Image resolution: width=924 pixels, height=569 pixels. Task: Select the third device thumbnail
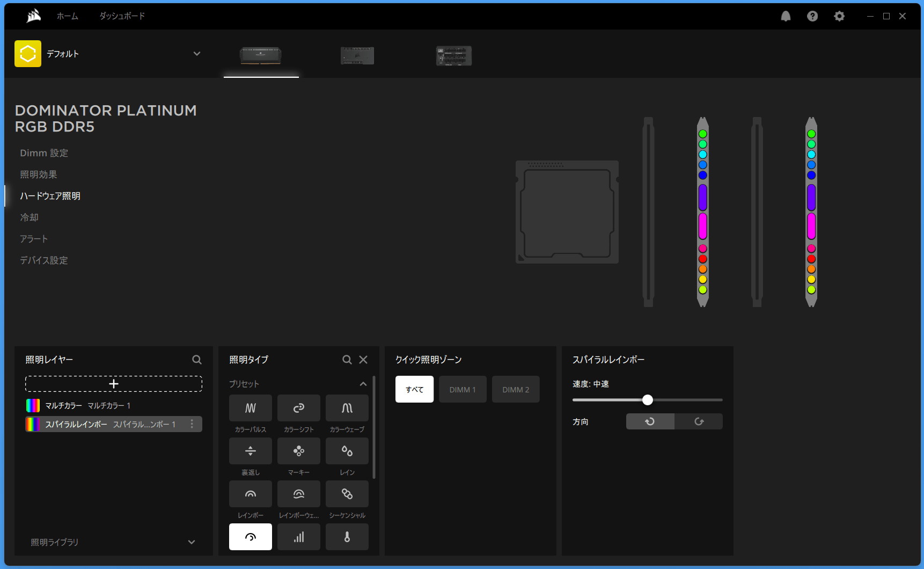[454, 56]
